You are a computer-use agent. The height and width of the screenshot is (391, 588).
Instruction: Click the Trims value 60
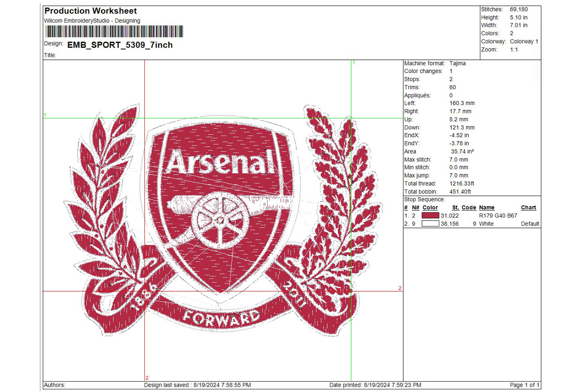[453, 87]
